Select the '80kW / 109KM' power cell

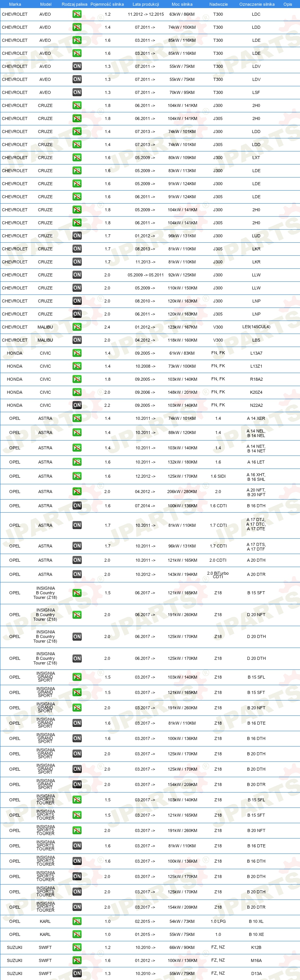coord(182,158)
